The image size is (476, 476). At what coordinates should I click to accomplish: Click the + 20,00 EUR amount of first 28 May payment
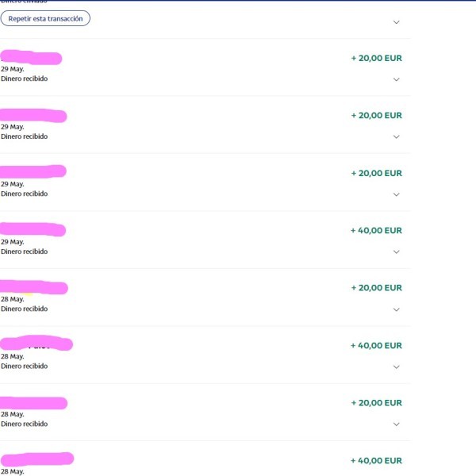coord(376,287)
